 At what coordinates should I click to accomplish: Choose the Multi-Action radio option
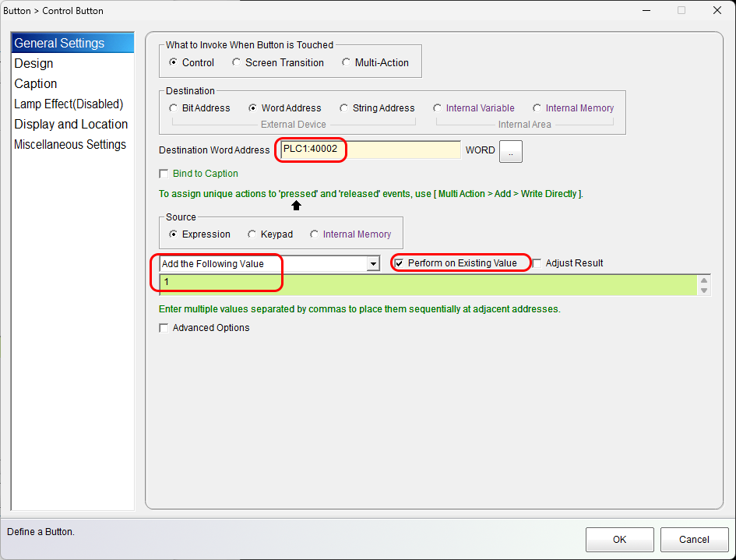[347, 62]
